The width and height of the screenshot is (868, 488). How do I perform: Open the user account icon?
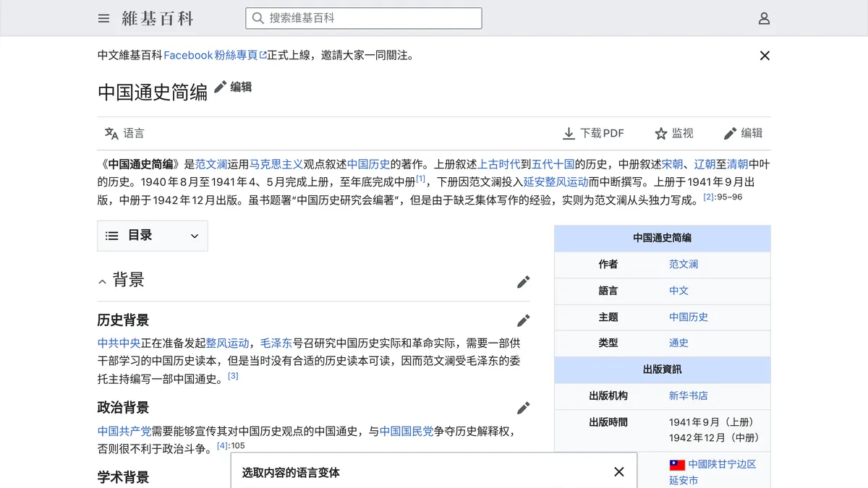(x=764, y=18)
